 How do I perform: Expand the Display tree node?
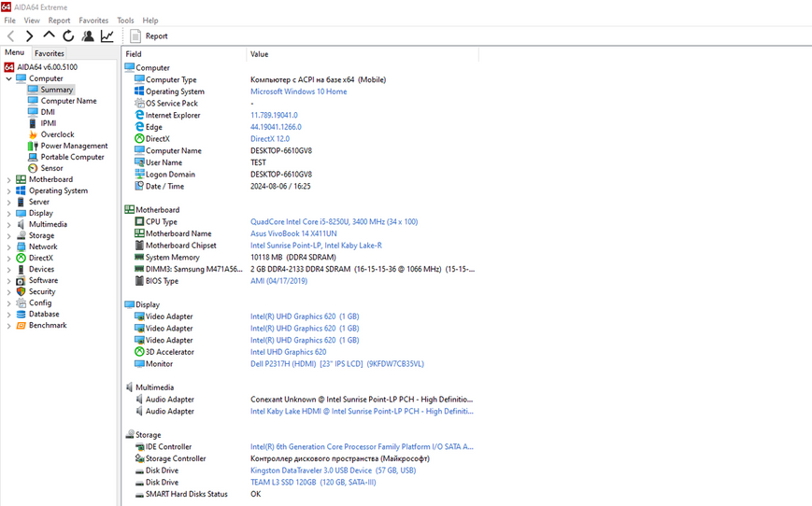(x=8, y=213)
